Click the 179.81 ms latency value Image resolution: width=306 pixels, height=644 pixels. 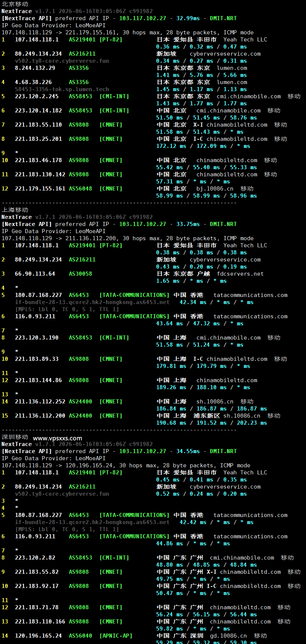[171, 366]
